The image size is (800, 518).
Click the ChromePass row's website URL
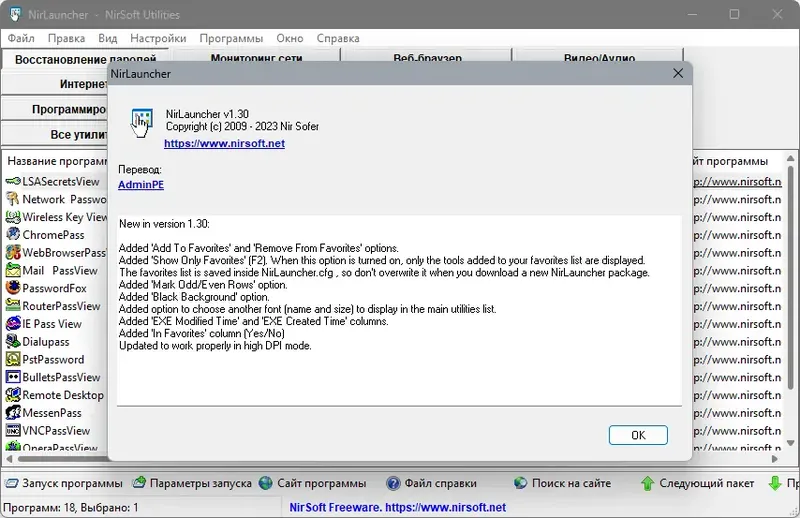(x=737, y=235)
